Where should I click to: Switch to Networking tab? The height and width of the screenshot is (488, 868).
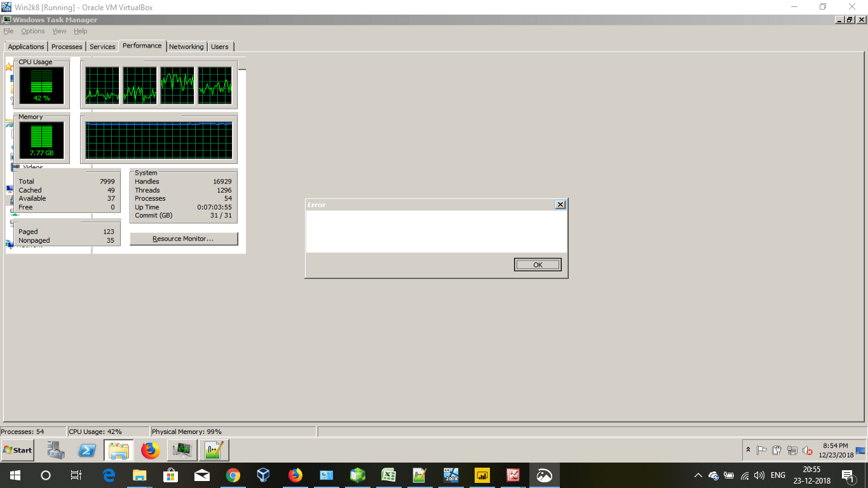point(186,46)
